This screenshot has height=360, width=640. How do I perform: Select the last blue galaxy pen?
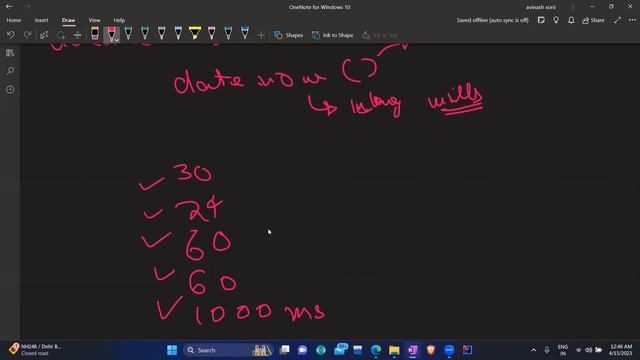click(x=245, y=33)
